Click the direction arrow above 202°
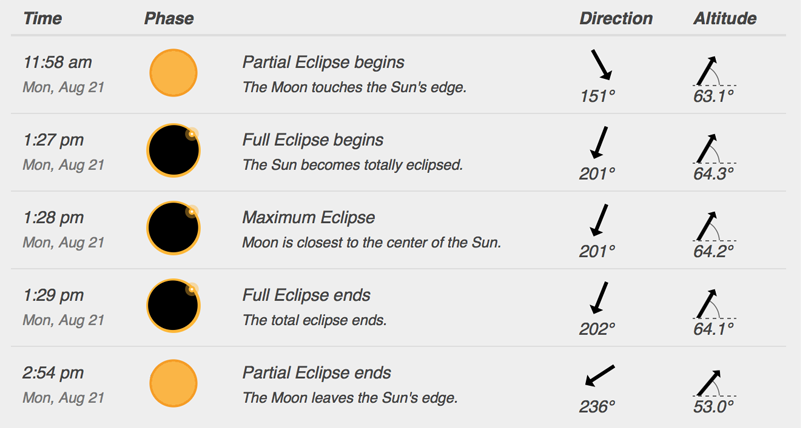 click(x=599, y=298)
